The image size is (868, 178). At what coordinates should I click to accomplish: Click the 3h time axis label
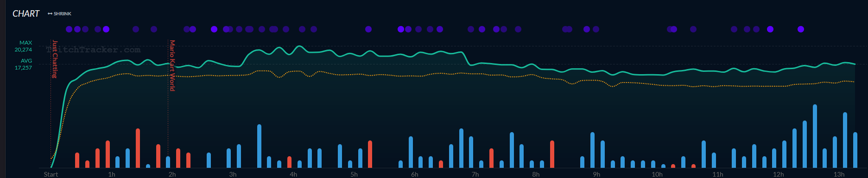tap(233, 174)
